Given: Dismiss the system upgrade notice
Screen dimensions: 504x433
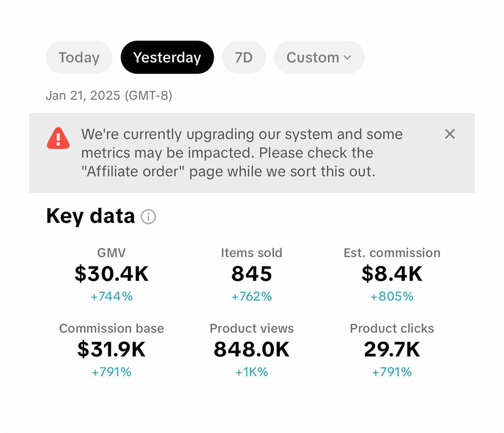Looking at the screenshot, I should click(x=450, y=134).
